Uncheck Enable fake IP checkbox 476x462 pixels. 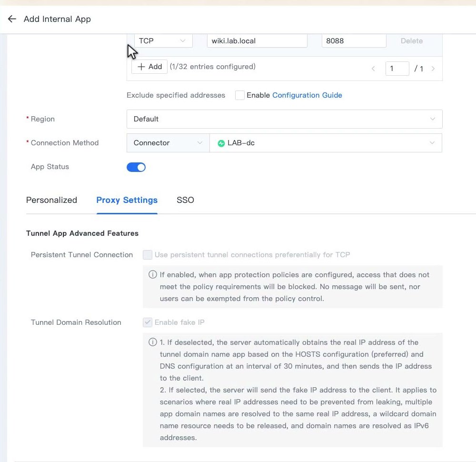pos(148,322)
